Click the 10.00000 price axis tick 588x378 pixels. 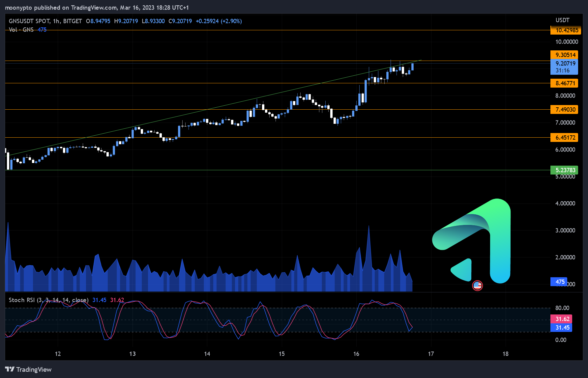(x=567, y=42)
